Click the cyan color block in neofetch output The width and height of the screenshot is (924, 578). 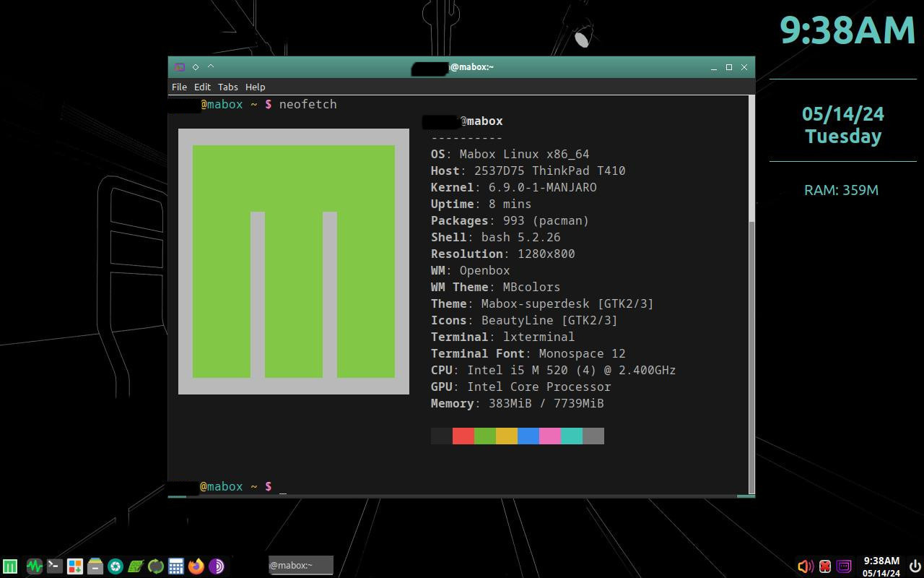click(x=572, y=436)
